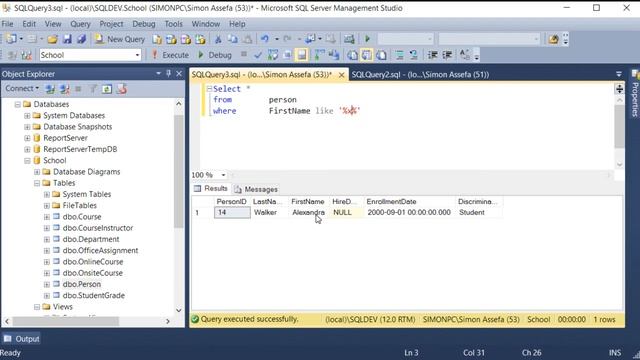This screenshot has width=640, height=360.
Task: Open the Query menu
Action: click(80, 24)
